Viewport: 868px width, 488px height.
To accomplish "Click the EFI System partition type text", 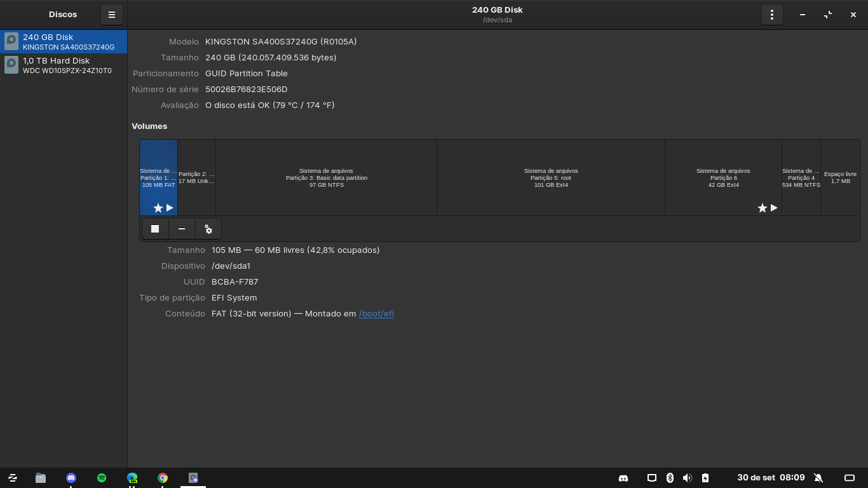I will (234, 298).
